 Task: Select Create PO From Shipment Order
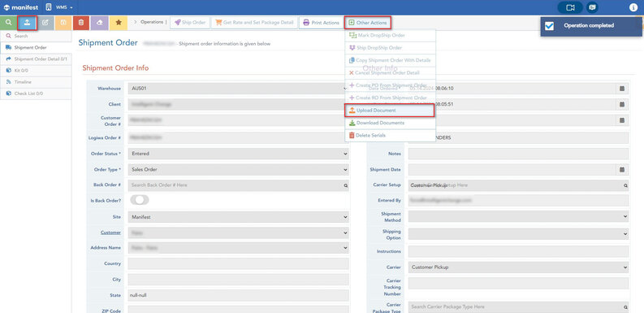tap(390, 85)
